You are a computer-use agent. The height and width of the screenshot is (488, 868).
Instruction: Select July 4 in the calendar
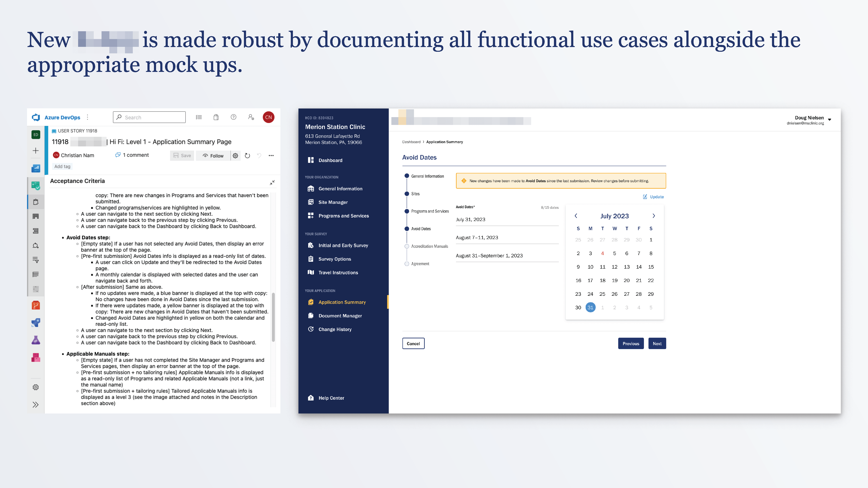tap(602, 253)
